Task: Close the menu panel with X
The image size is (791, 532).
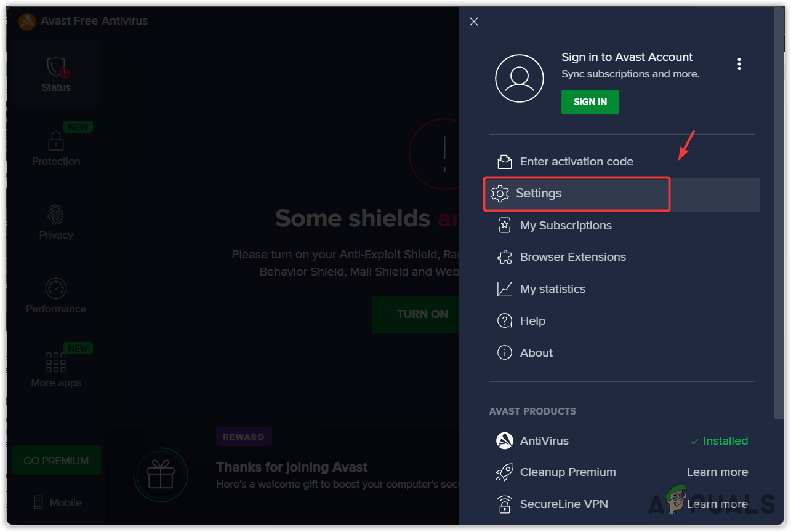Action: pos(474,22)
